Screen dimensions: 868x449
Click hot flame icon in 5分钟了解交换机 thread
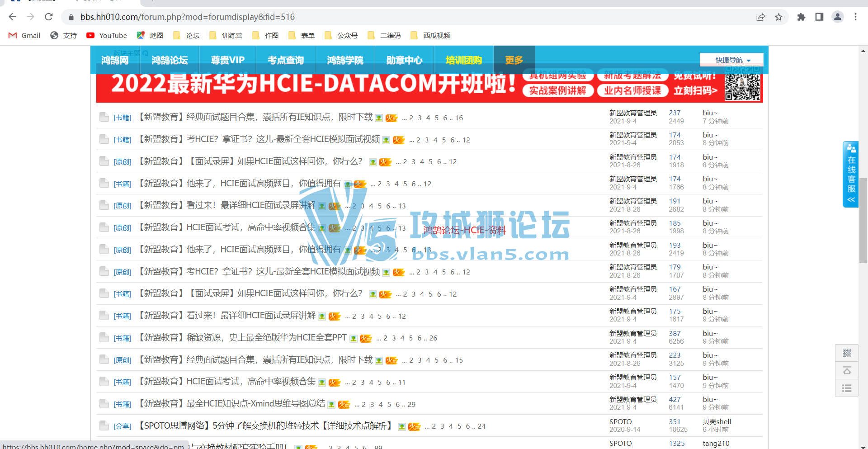pos(414,426)
